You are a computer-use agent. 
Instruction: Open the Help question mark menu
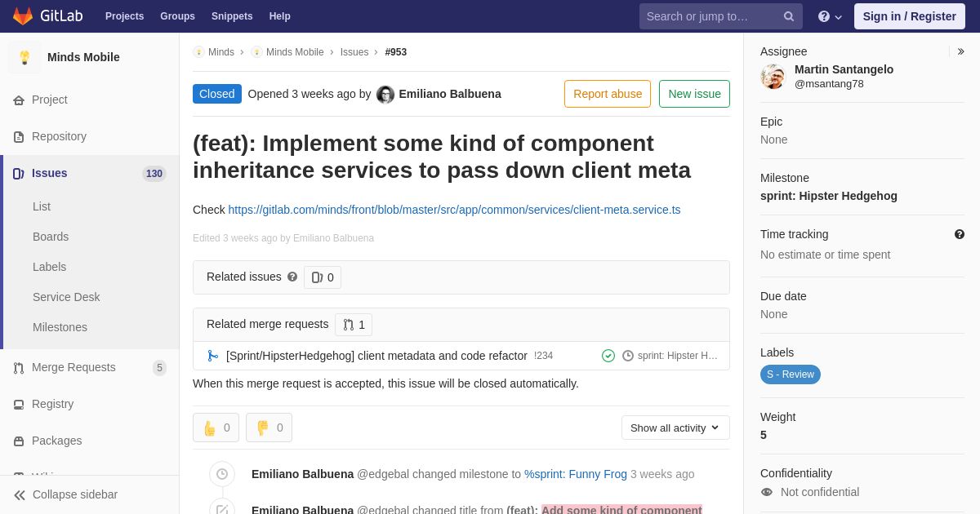830,16
